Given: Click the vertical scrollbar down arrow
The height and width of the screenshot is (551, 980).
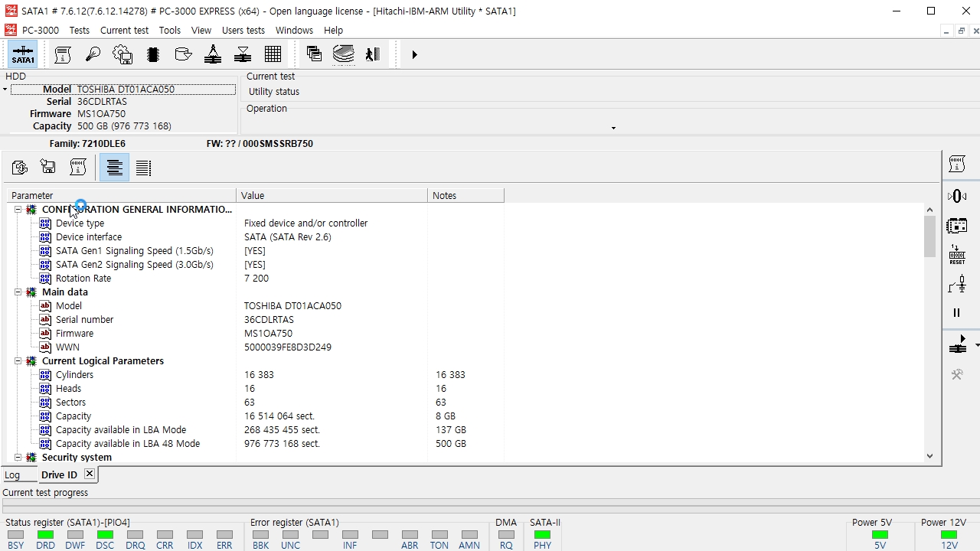Looking at the screenshot, I should coord(929,456).
